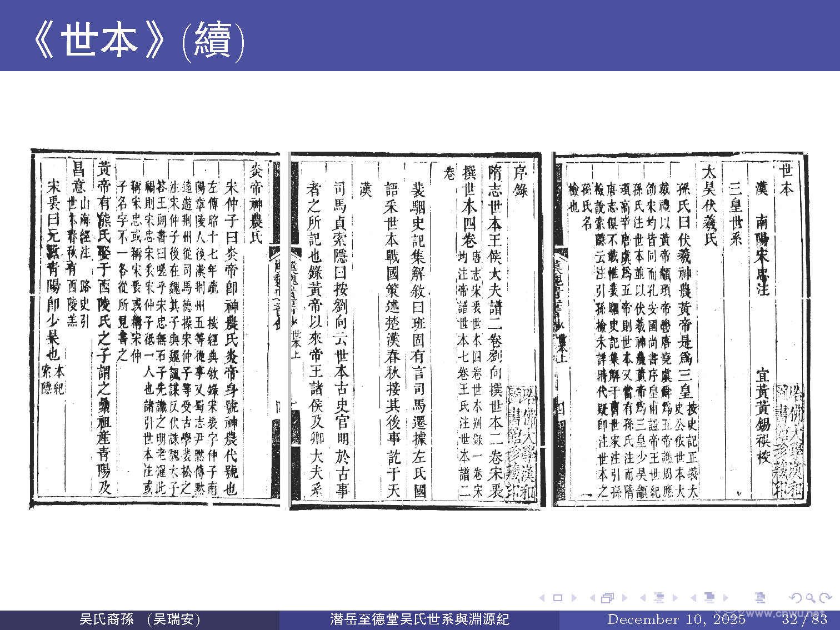Viewport: 840px width, 630px height.
Task: Click the go-back history arrow icon
Action: pyautogui.click(x=796, y=598)
